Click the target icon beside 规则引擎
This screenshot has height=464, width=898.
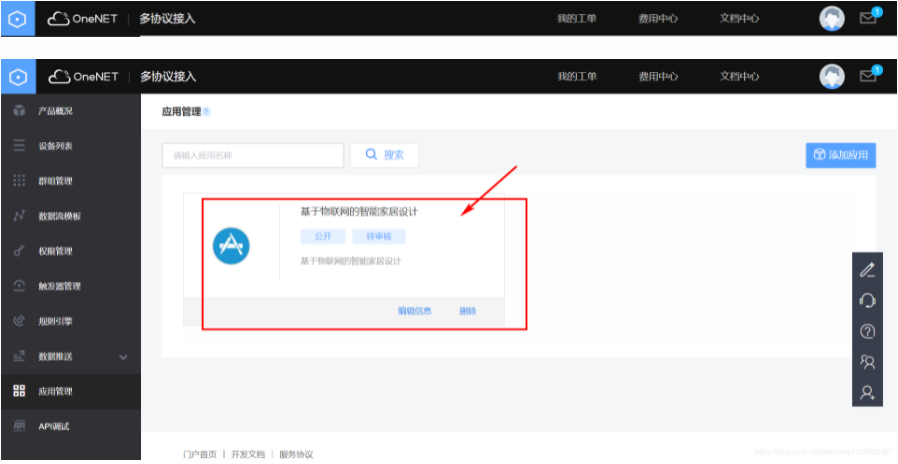click(x=19, y=321)
